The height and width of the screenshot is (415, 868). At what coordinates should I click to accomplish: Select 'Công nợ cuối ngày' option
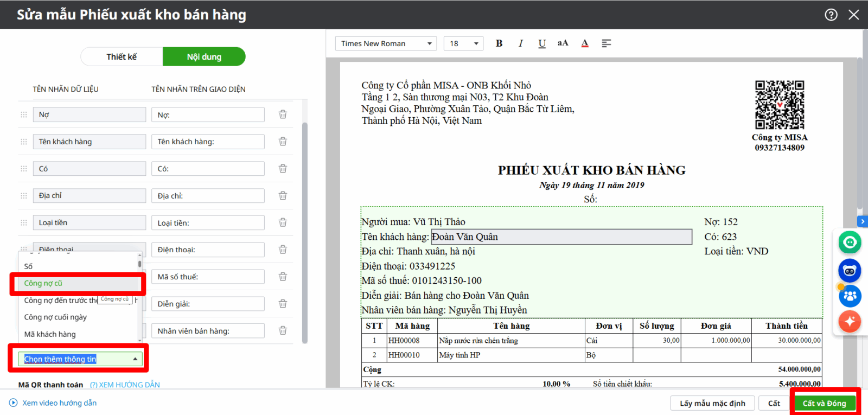[55, 317]
